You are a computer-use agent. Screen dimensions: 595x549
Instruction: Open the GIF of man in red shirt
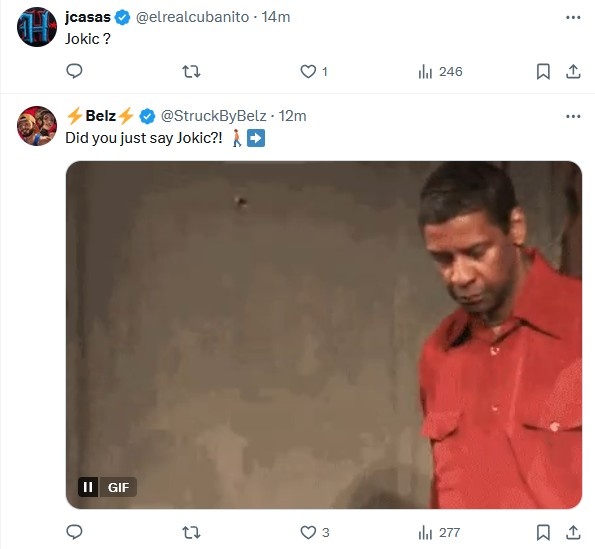click(324, 335)
